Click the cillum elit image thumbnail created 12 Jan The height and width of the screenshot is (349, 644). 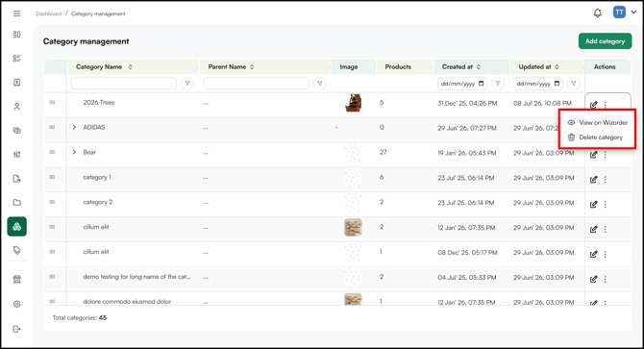[353, 228]
